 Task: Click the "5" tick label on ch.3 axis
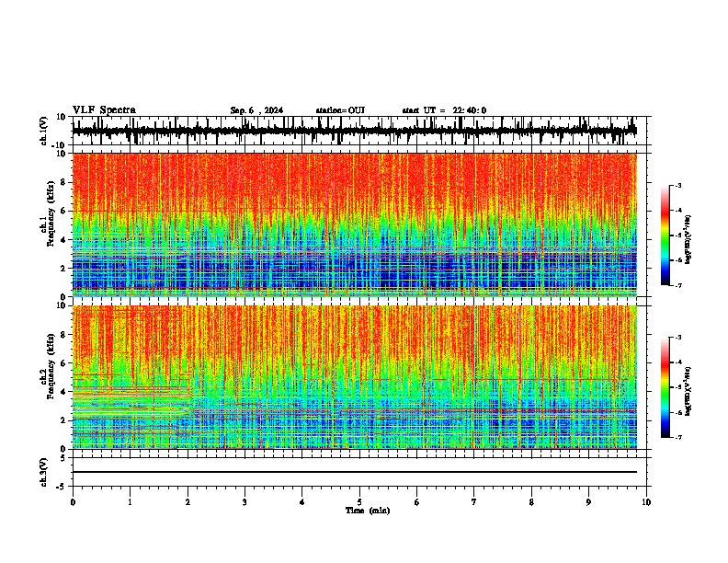(x=63, y=458)
